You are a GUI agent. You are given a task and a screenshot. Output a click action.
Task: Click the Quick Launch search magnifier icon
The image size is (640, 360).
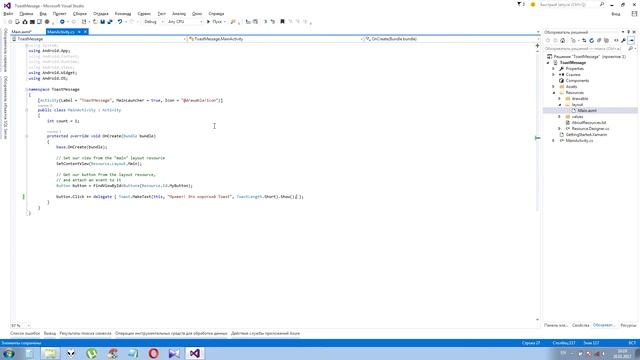tap(602, 4)
